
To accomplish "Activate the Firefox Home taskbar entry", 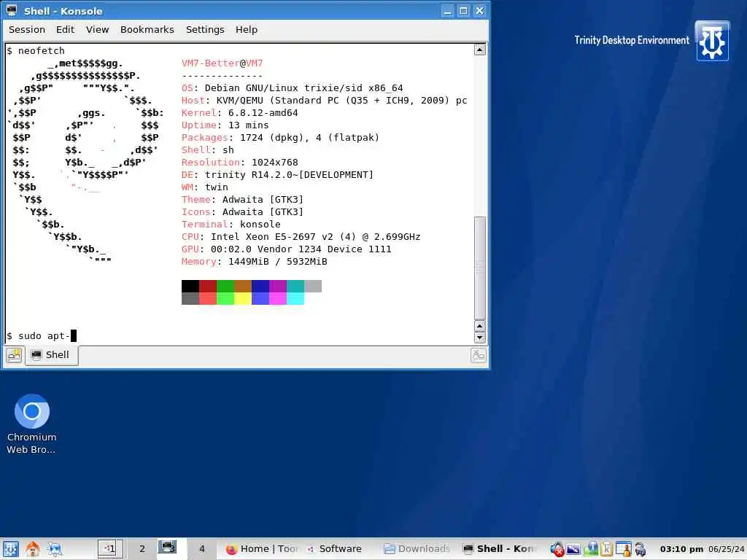I will click(x=262, y=549).
